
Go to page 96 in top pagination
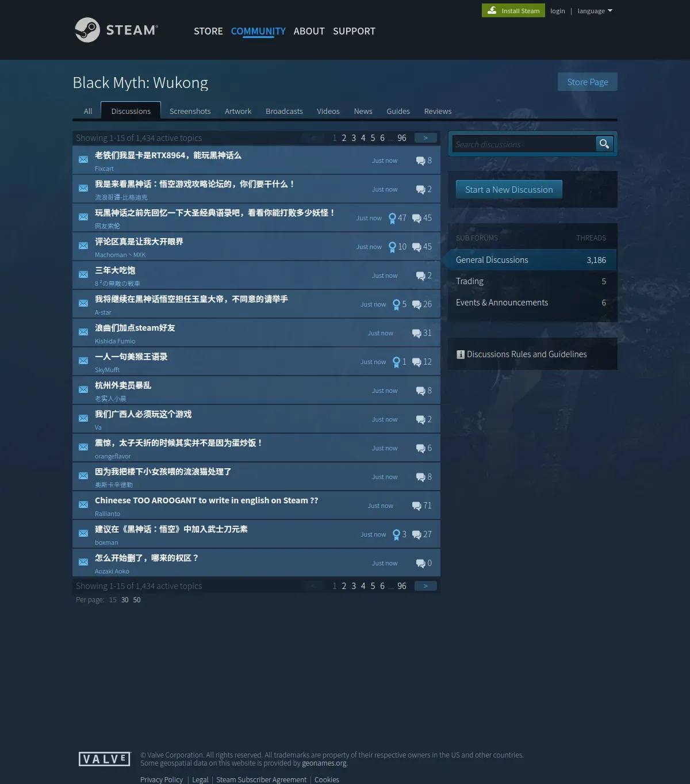[402, 138]
